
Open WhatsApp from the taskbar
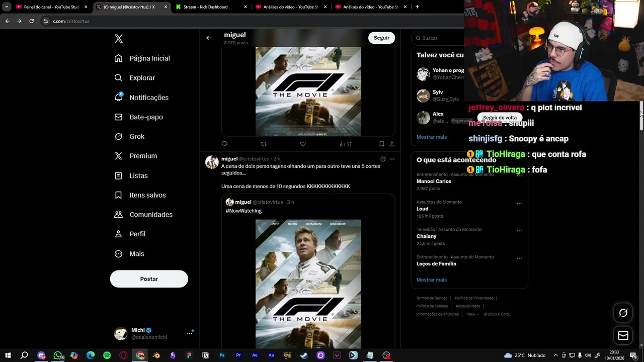(58, 355)
